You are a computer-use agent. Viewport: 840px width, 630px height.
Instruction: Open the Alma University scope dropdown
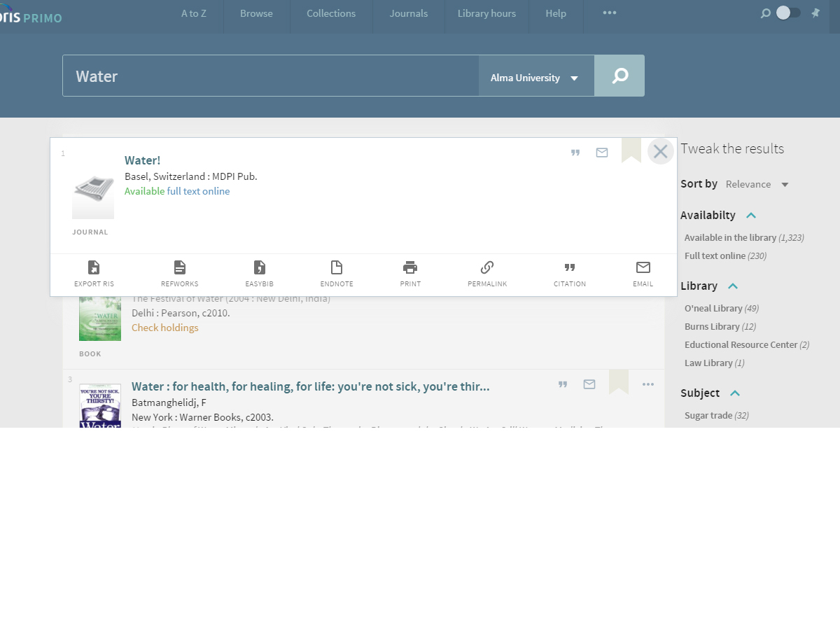[535, 78]
